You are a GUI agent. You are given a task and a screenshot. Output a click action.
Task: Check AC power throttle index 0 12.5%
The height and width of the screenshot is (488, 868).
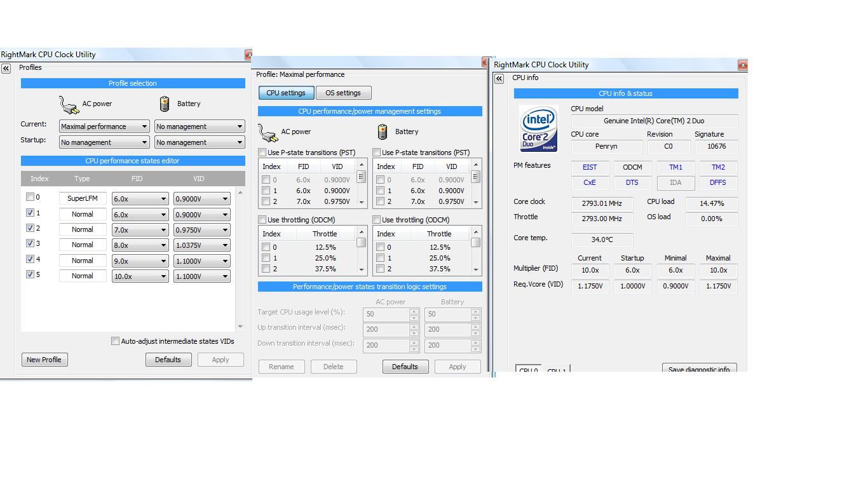coord(266,247)
